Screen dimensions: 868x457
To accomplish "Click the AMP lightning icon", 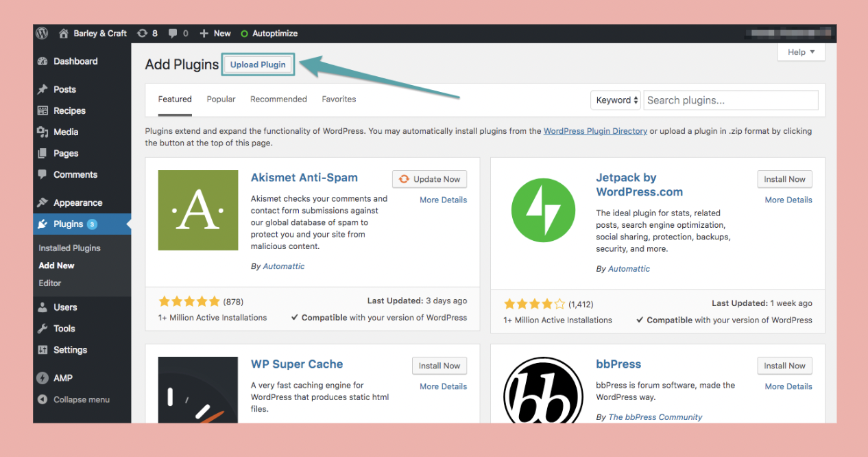I will tap(43, 378).
